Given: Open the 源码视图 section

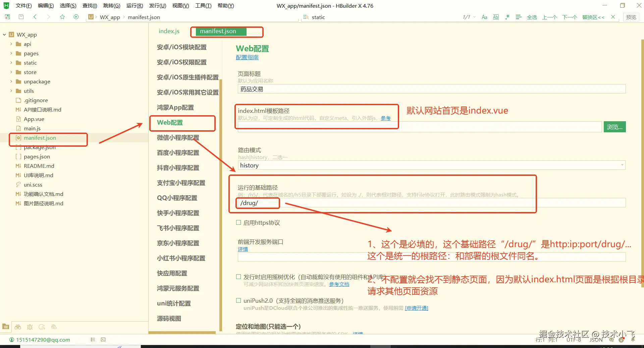Looking at the screenshot, I should [x=169, y=319].
